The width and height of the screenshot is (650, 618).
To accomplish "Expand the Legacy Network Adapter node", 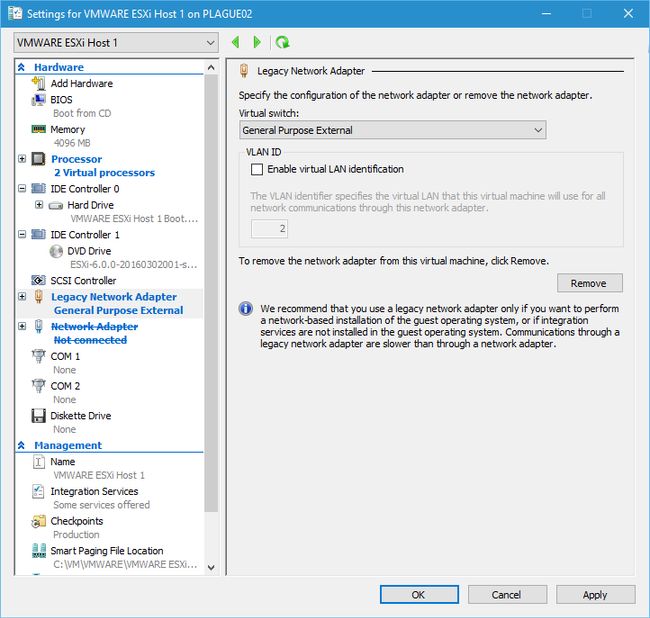I will [22, 296].
